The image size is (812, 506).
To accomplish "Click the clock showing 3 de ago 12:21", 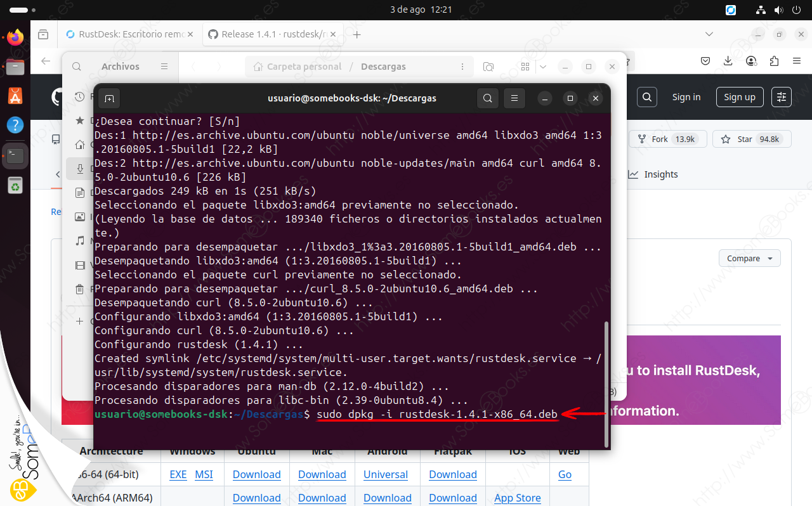I will point(421,10).
